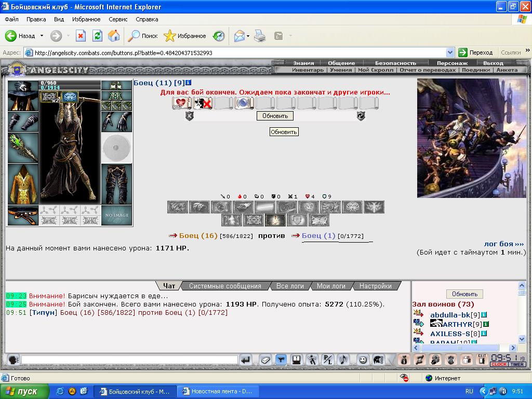Click the helmet with list icon
This screenshot has width=532, height=399.
point(378,360)
